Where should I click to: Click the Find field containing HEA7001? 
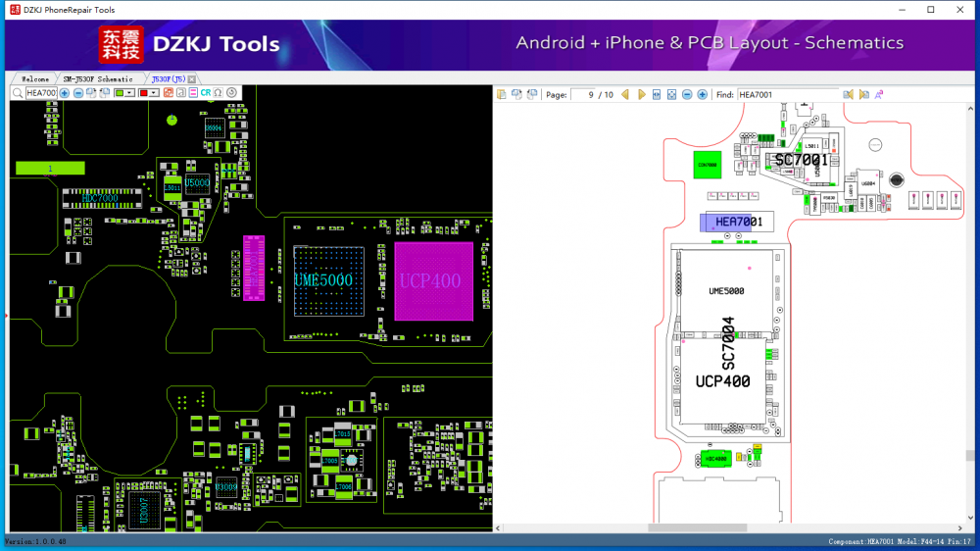point(788,95)
